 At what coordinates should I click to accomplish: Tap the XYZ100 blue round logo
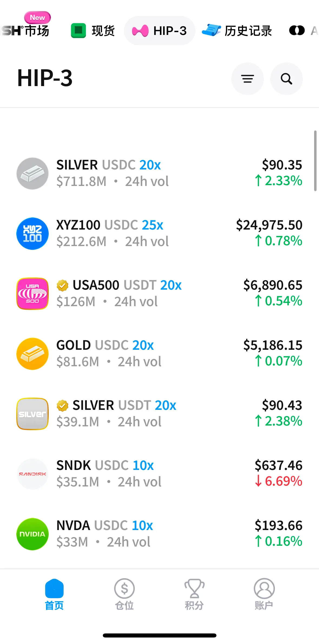point(32,234)
